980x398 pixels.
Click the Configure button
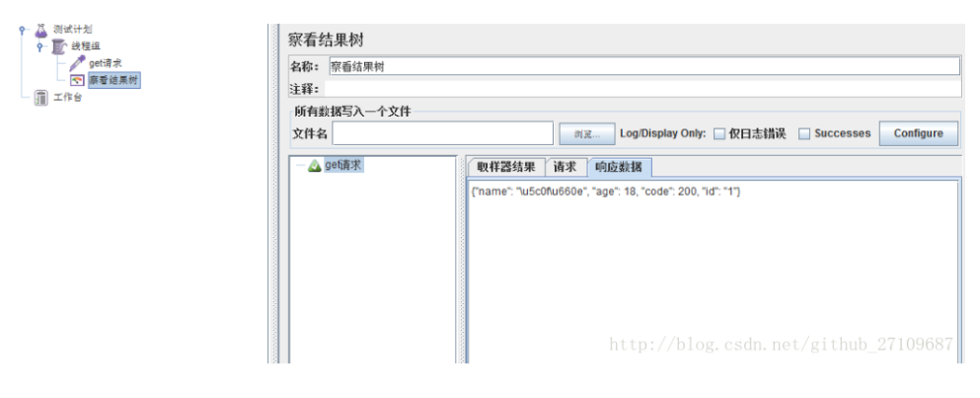point(918,133)
